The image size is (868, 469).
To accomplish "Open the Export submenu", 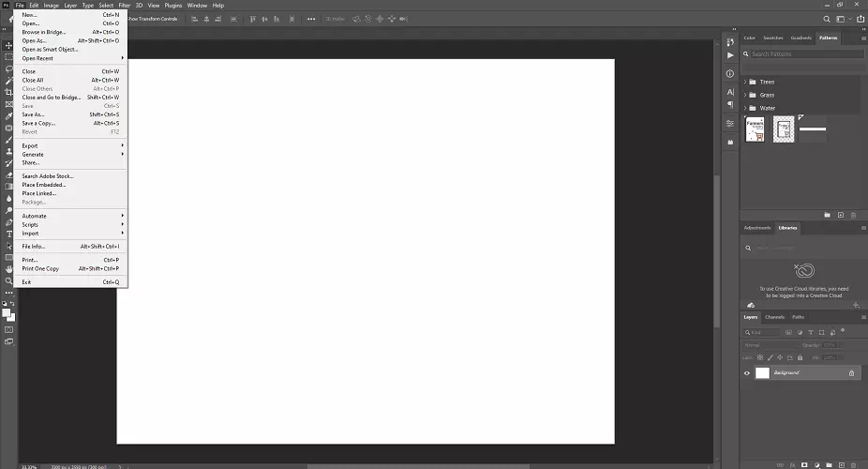I will click(71, 145).
